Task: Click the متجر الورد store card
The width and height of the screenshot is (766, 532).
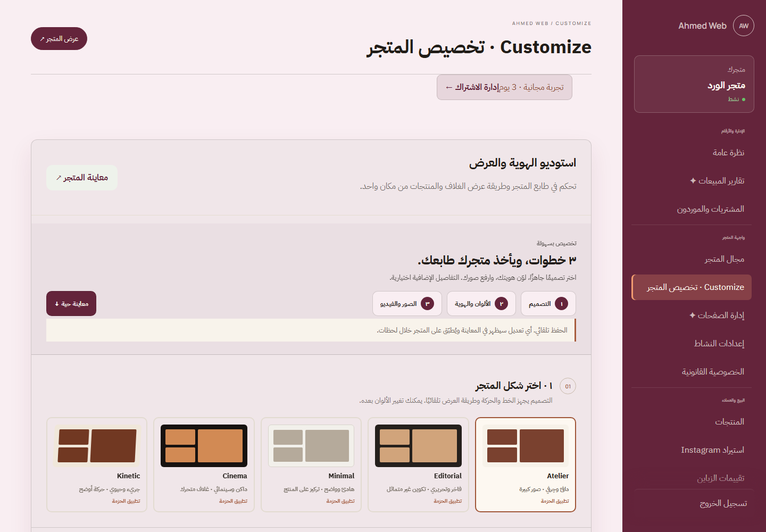Action: tap(694, 84)
